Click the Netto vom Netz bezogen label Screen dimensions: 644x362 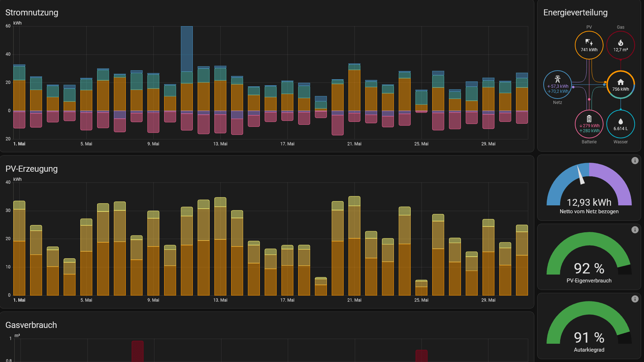tap(589, 211)
